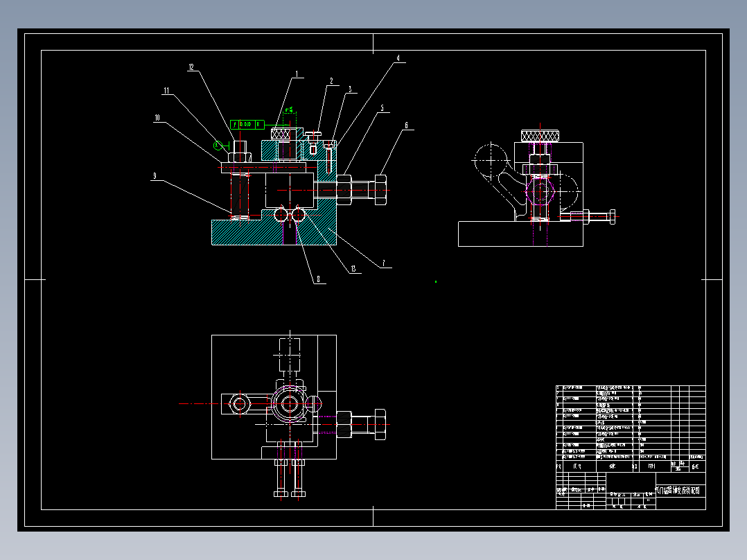
Task: Click part balloon number 3
Action: pos(350,89)
